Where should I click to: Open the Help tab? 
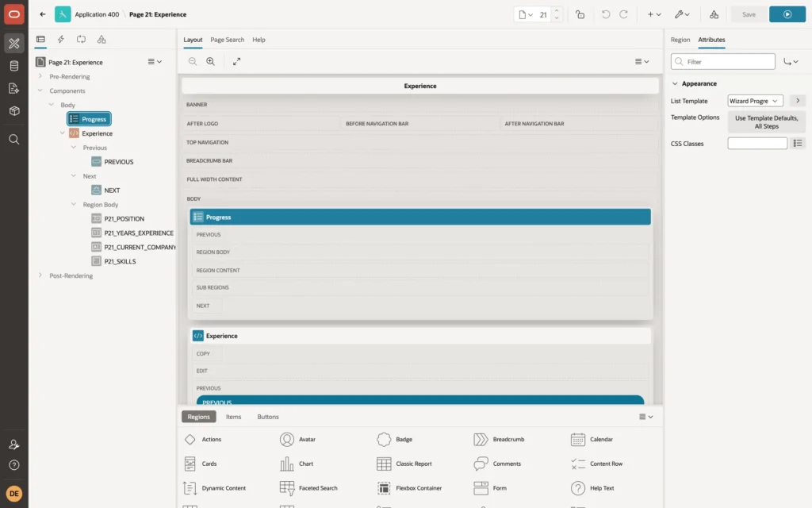pos(259,40)
